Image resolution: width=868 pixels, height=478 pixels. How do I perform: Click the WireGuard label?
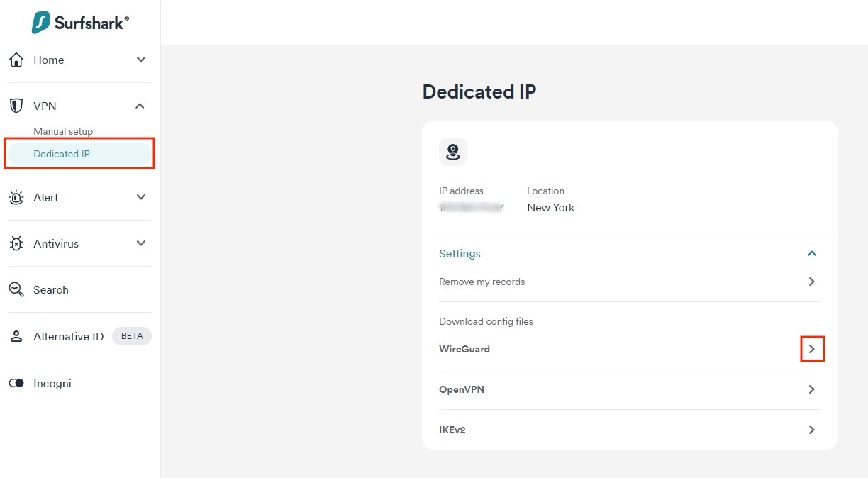pyautogui.click(x=464, y=349)
